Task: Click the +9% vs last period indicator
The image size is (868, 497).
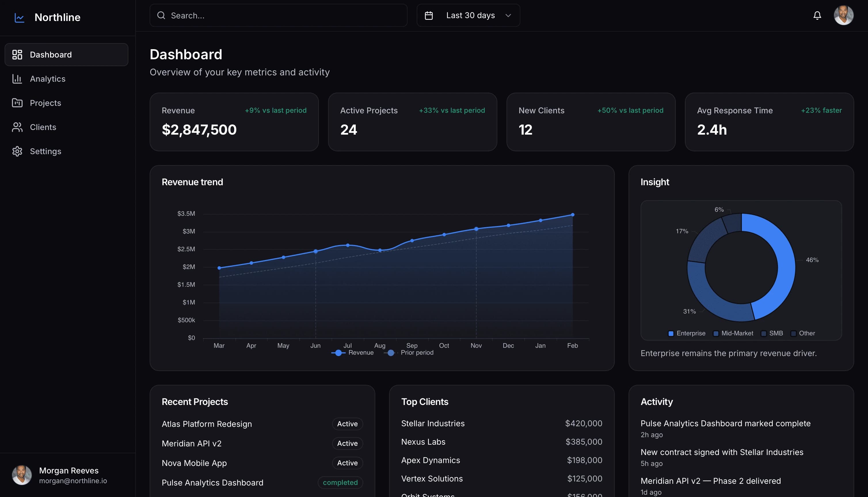Action: (275, 110)
